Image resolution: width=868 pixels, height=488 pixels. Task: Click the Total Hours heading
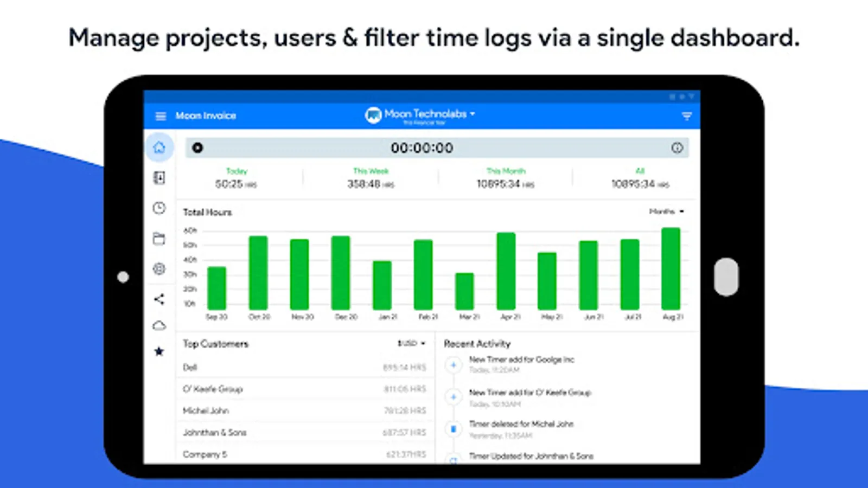click(207, 212)
